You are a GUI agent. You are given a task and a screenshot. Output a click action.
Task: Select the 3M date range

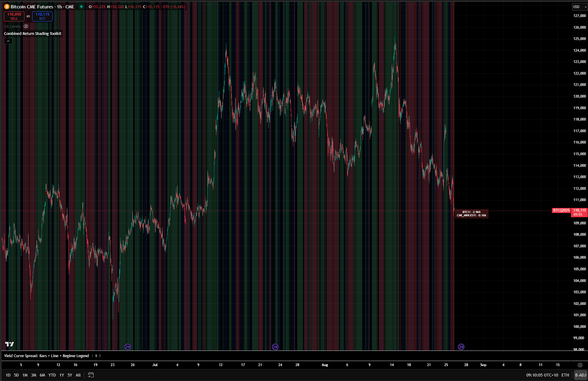click(34, 375)
